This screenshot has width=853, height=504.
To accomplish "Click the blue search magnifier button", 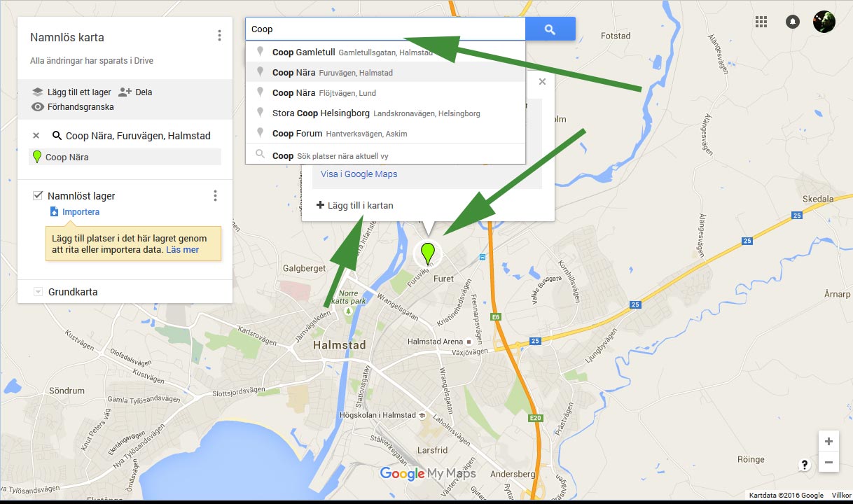I will coord(550,29).
